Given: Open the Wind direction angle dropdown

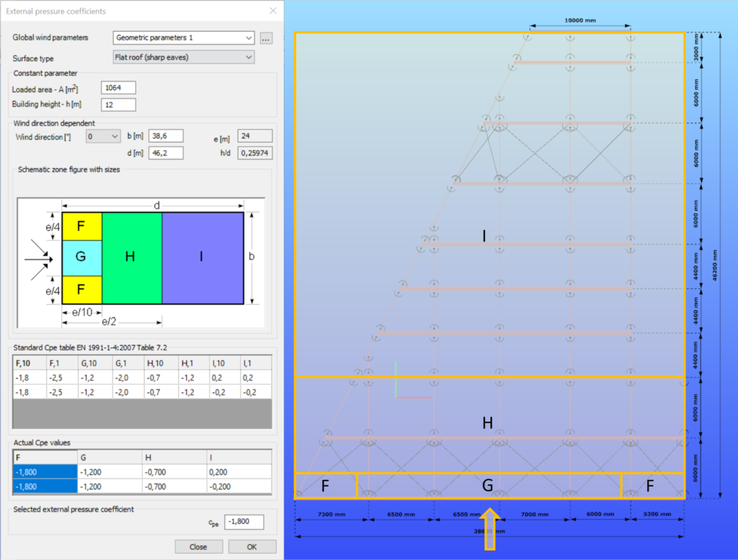Looking at the screenshot, I should (103, 136).
